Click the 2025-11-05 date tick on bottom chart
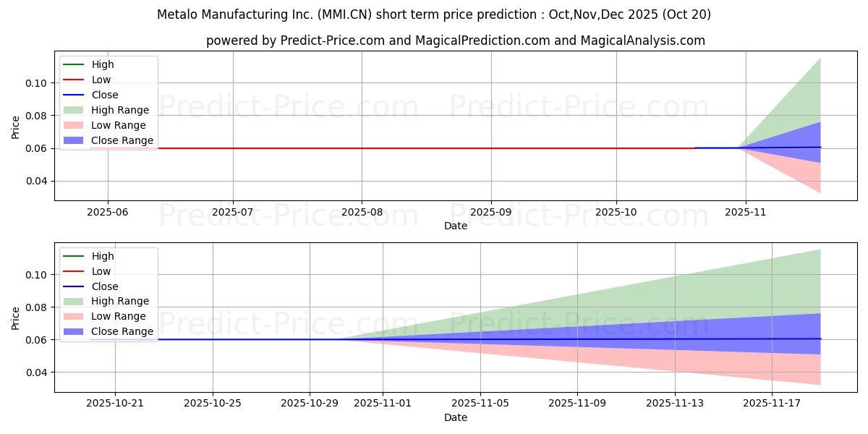The width and height of the screenshot is (868, 434). coord(480,403)
